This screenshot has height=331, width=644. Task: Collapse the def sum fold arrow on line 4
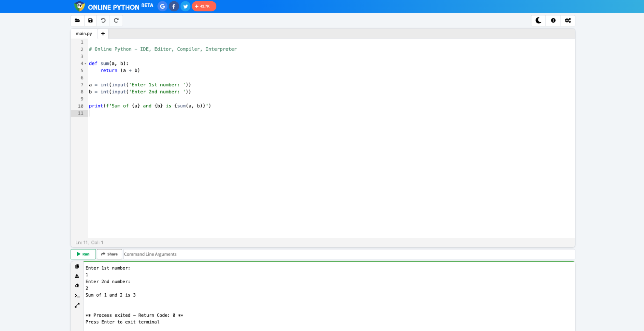[86, 64]
